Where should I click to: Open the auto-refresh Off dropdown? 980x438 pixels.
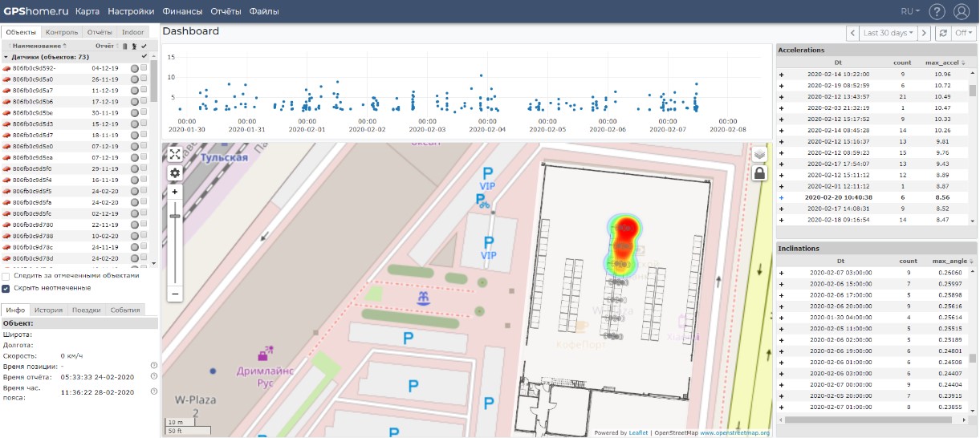tap(964, 33)
